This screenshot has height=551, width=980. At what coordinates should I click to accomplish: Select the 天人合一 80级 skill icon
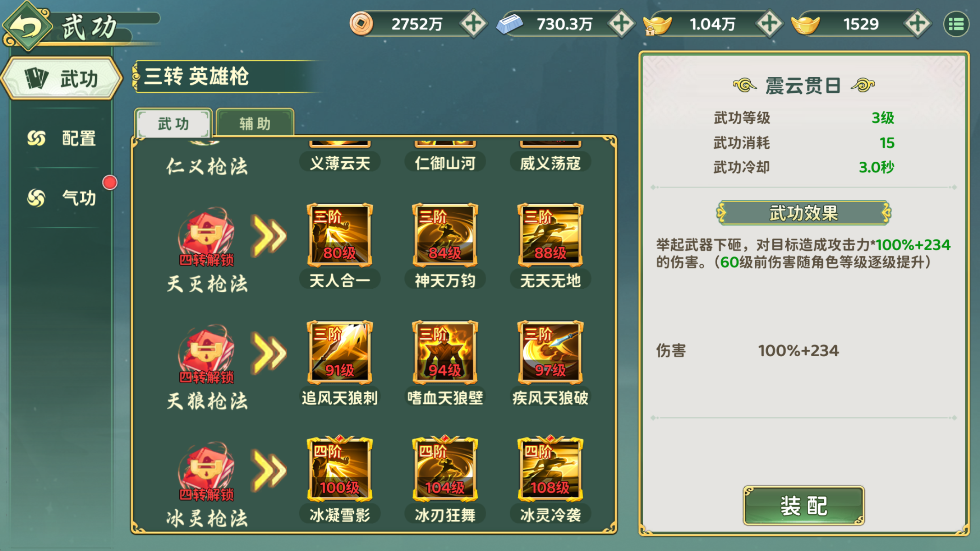pos(340,235)
